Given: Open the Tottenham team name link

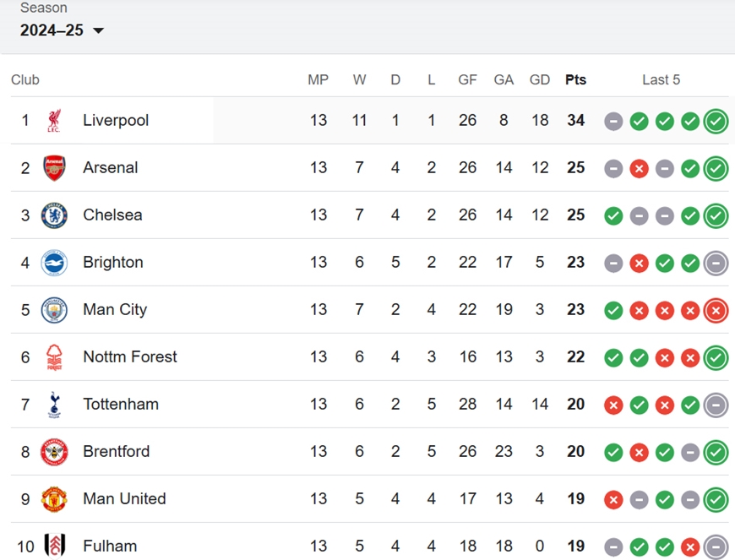Looking at the screenshot, I should coord(121,404).
